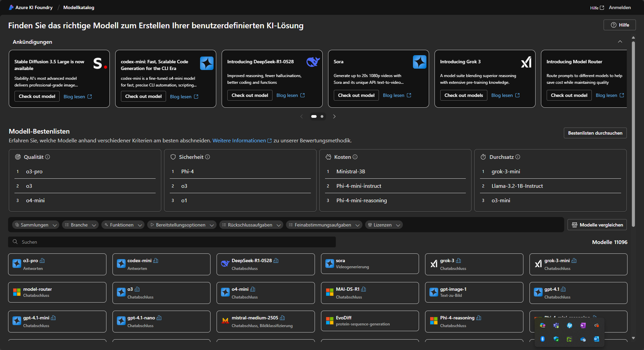The height and width of the screenshot is (350, 644).
Task: Open the Feinabstimmungsaufgaben filter dropdown
Action: tap(324, 225)
